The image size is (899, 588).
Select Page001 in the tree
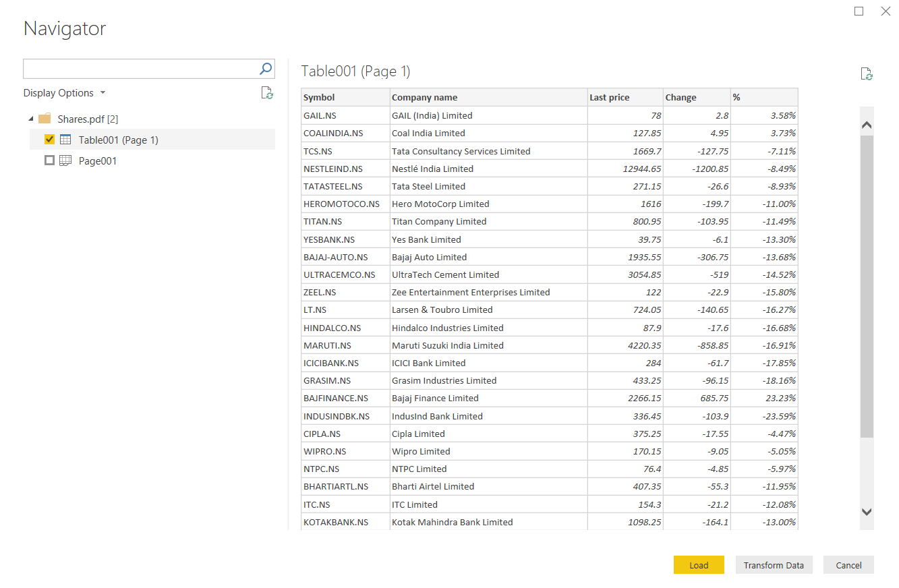98,161
